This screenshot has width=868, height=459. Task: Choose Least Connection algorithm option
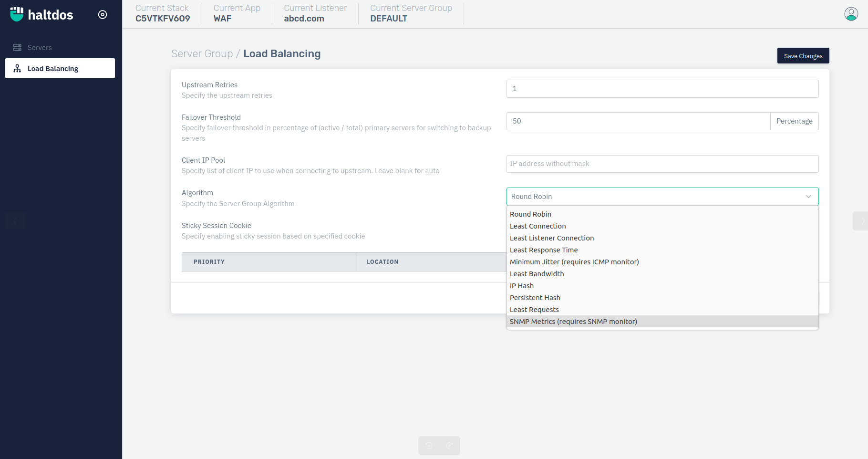[662, 226]
